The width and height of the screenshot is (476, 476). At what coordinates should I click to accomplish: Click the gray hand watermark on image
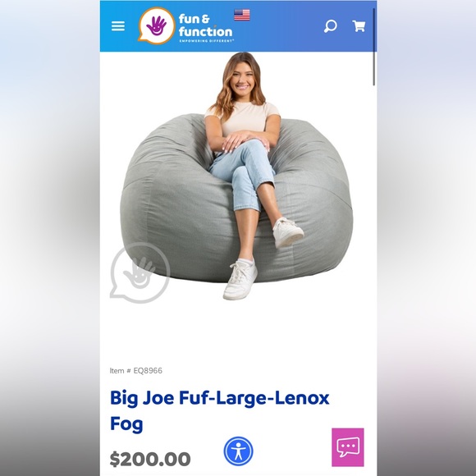[x=140, y=272]
